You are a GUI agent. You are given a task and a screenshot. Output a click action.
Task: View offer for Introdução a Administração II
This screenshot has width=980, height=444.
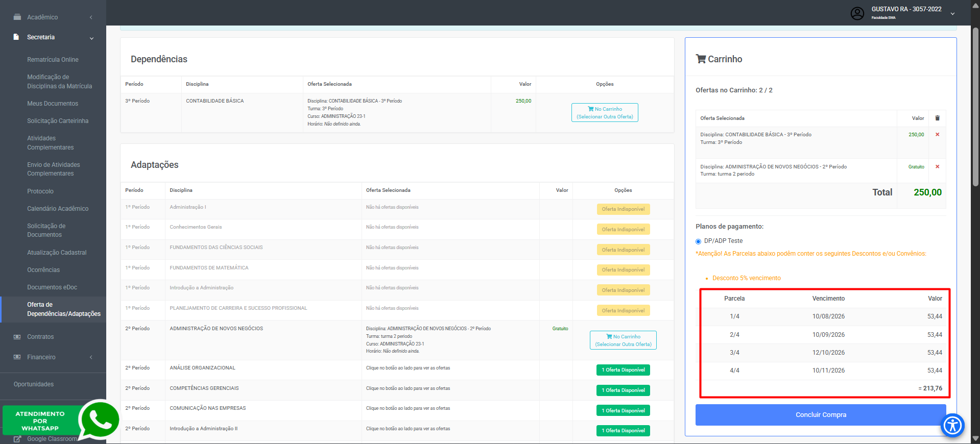[623, 431]
